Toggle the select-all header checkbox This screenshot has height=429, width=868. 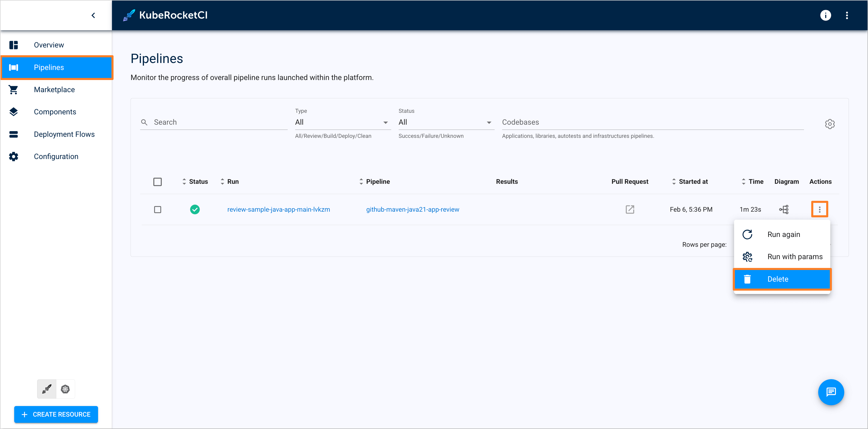click(157, 182)
